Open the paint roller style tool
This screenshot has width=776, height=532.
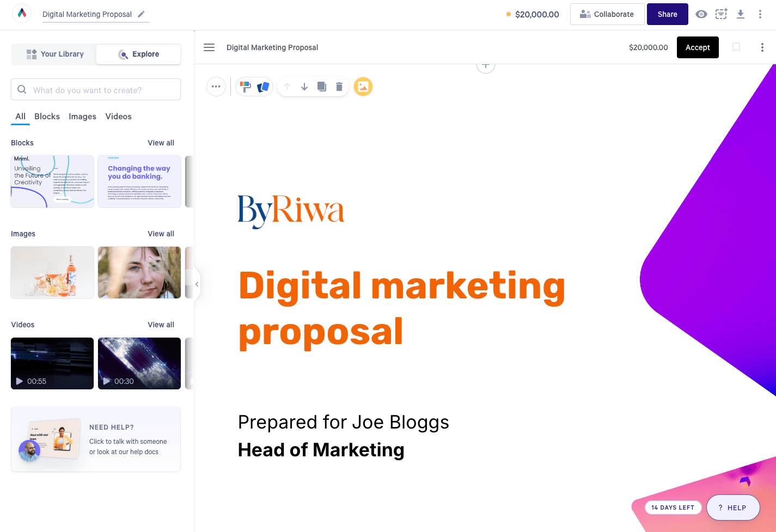[246, 86]
